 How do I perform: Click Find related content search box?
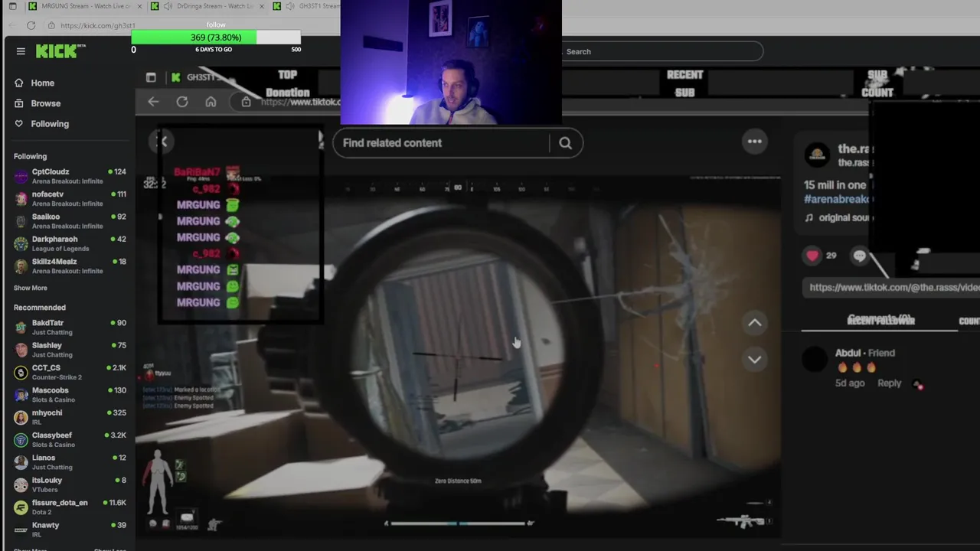(x=441, y=143)
